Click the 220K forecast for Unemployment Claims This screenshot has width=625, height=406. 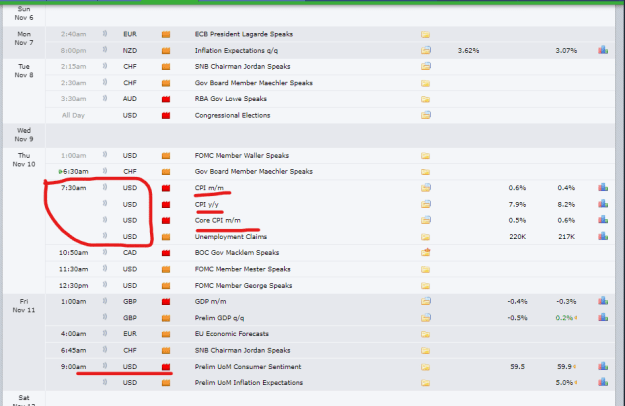(x=517, y=237)
